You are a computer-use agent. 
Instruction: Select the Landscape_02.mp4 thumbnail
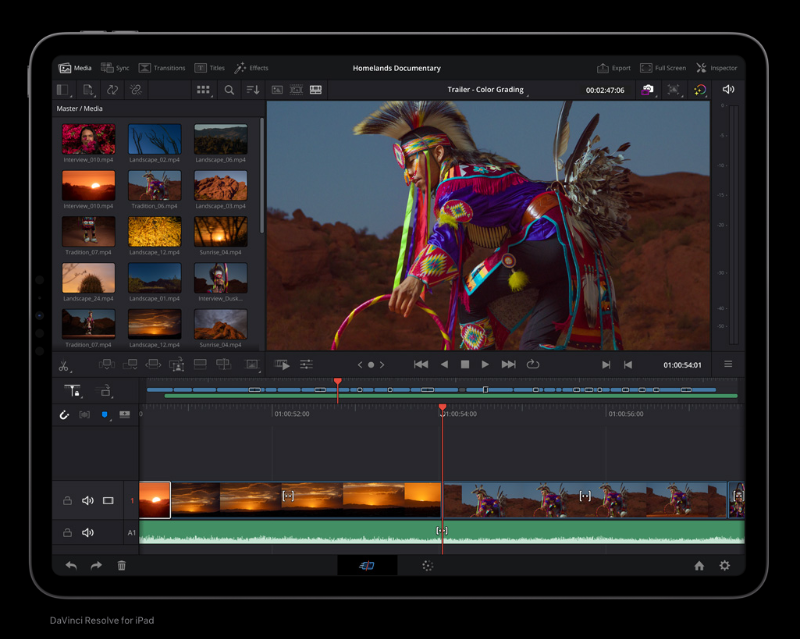[155, 139]
